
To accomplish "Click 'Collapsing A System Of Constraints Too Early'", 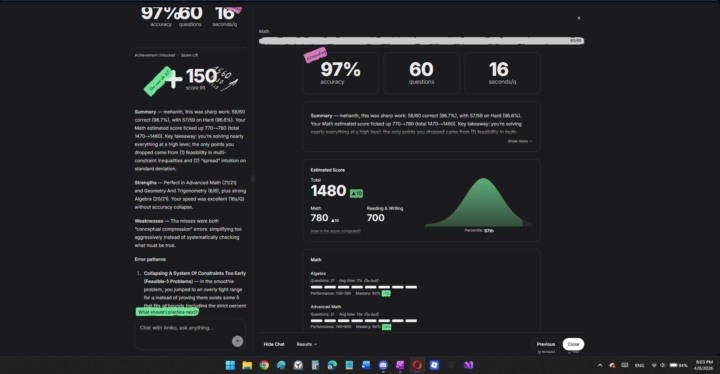I will click(195, 273).
